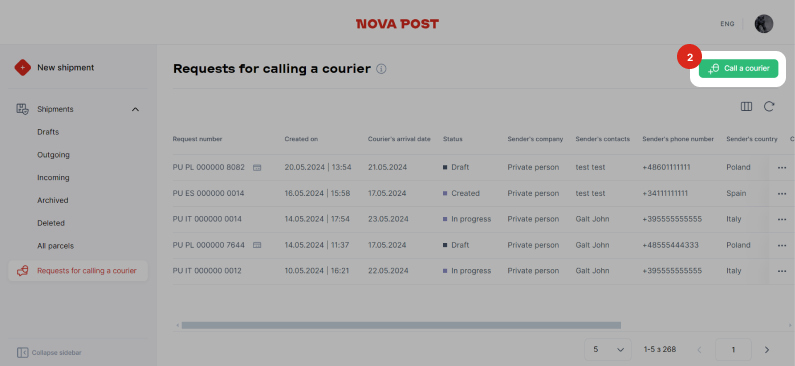Click the green Call a courier button
795x366 pixels.
click(738, 68)
